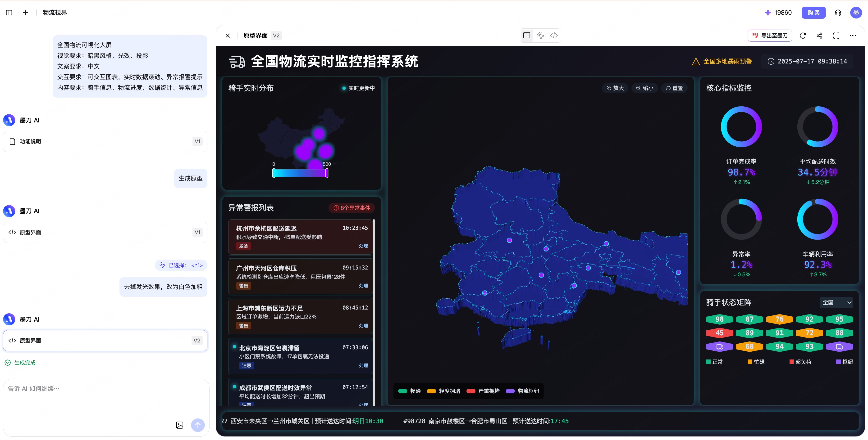The width and height of the screenshot is (868, 440).
Task: Click the clock timestamp display
Action: coord(807,61)
